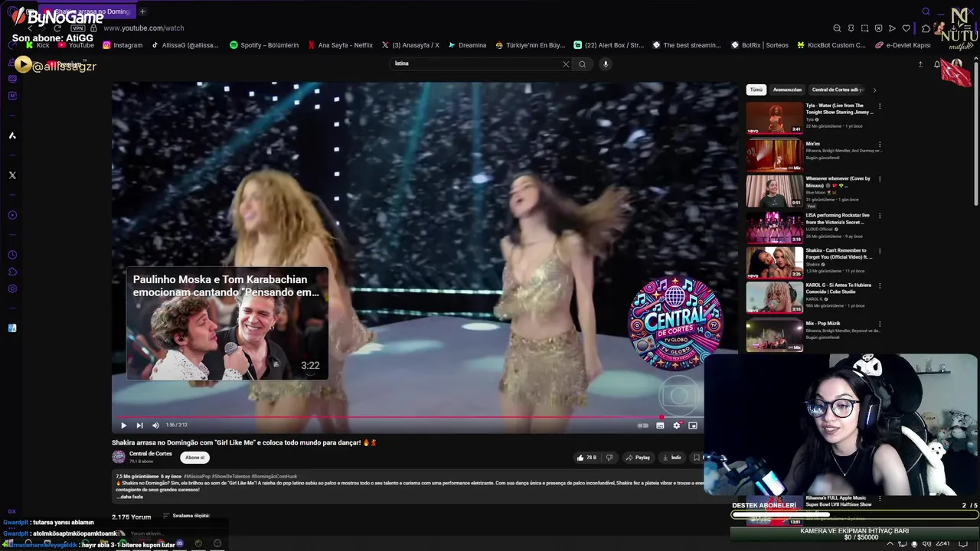The height and width of the screenshot is (551, 980).
Task: Open YouTube notifications bell
Action: click(937, 64)
